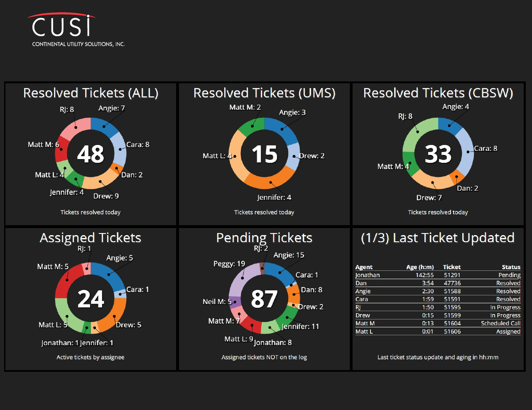Click ticket 51606 in Matt L's row
This screenshot has width=532, height=410.
451,331
